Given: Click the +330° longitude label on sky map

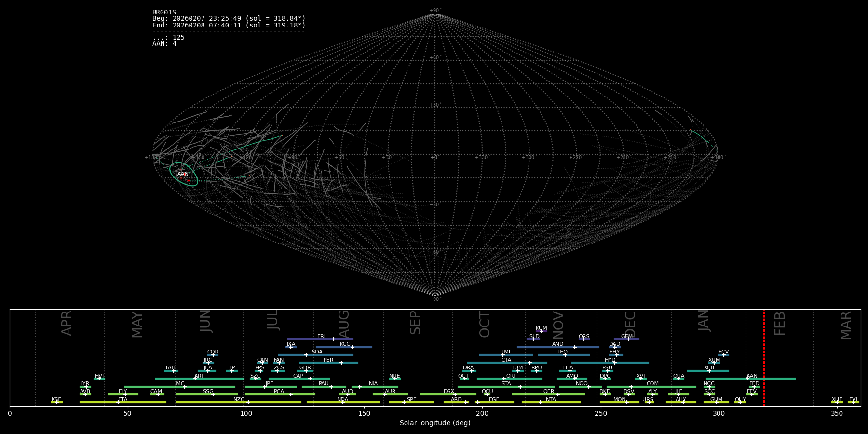Looking at the screenshot, I should click(x=481, y=158).
